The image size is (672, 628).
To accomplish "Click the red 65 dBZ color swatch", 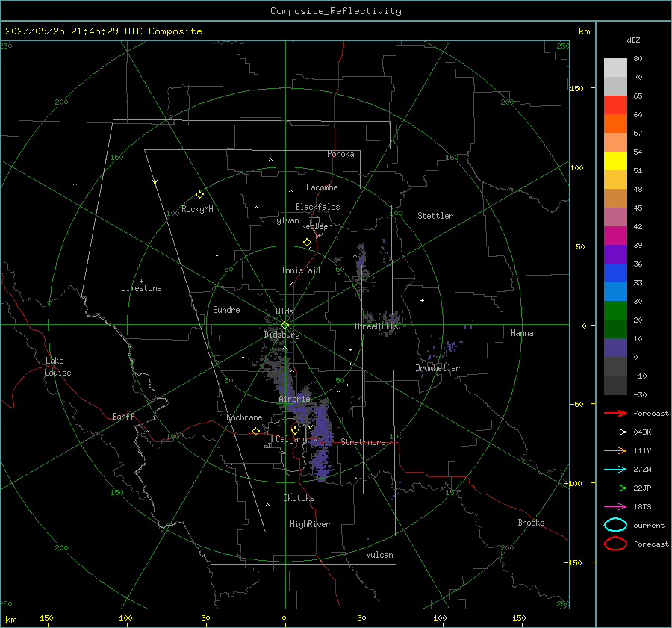I will pyautogui.click(x=615, y=105).
